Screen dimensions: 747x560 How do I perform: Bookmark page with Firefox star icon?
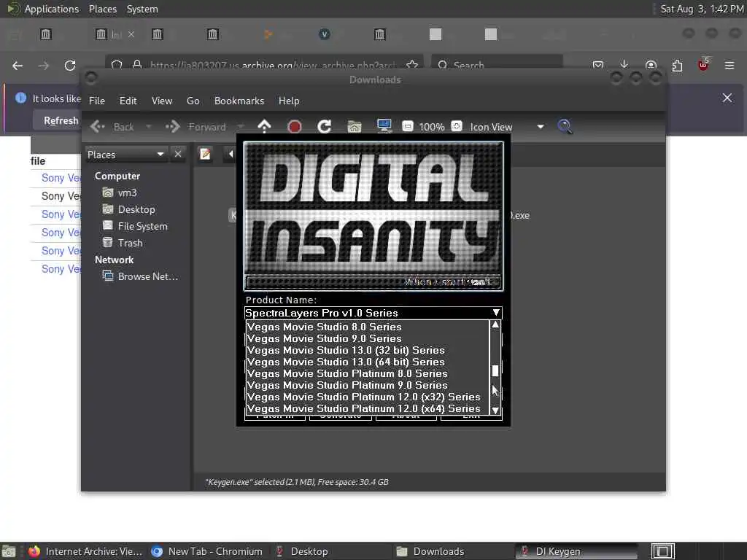pyautogui.click(x=412, y=65)
